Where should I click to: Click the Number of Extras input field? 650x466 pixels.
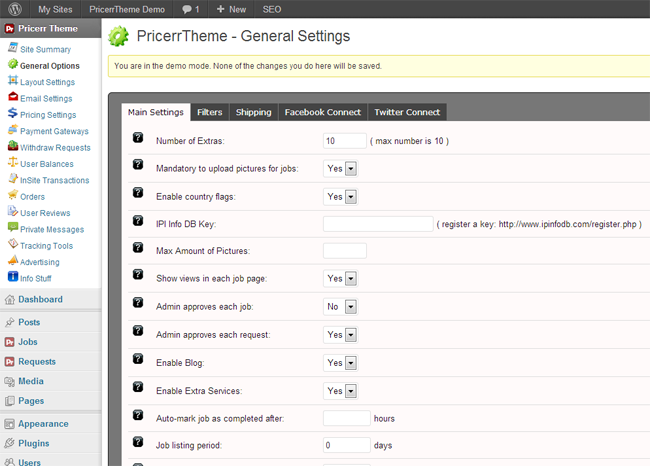pyautogui.click(x=345, y=141)
